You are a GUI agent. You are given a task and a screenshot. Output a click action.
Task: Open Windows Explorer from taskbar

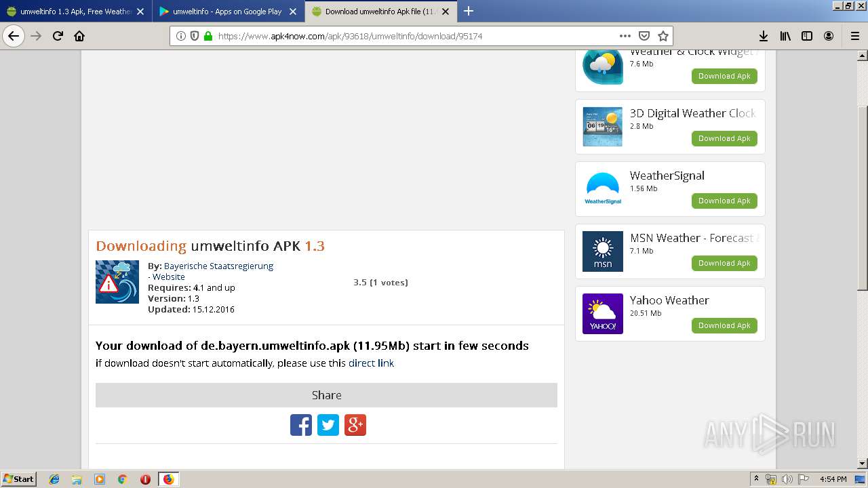point(77,479)
